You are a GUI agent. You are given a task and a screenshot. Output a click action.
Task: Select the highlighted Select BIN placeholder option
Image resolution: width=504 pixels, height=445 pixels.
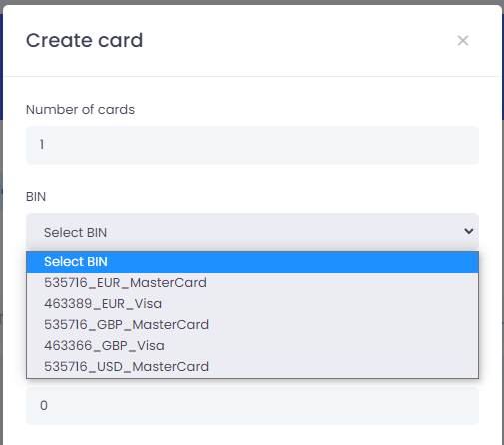click(x=252, y=262)
